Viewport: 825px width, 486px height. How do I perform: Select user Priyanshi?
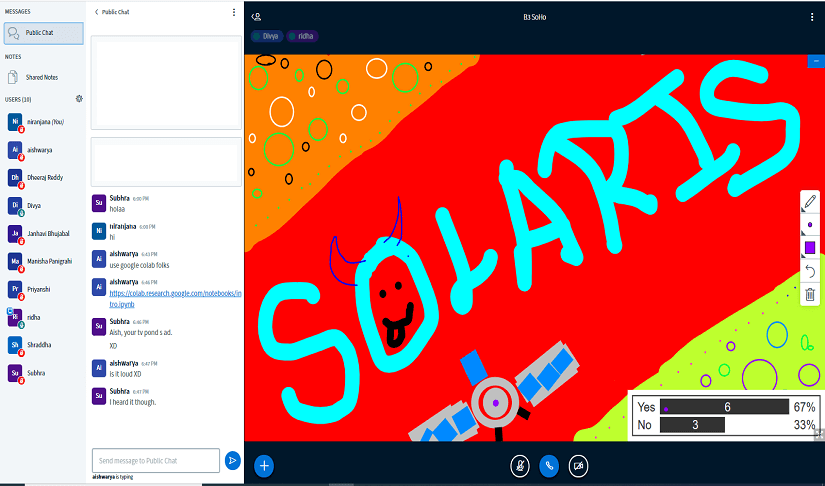pos(43,289)
